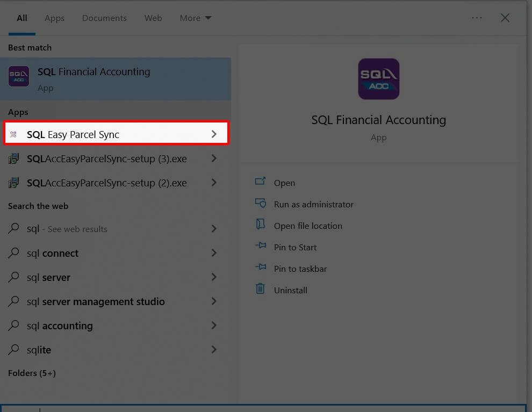
Task: Click the setup (2).exe installer icon
Action: 13,183
